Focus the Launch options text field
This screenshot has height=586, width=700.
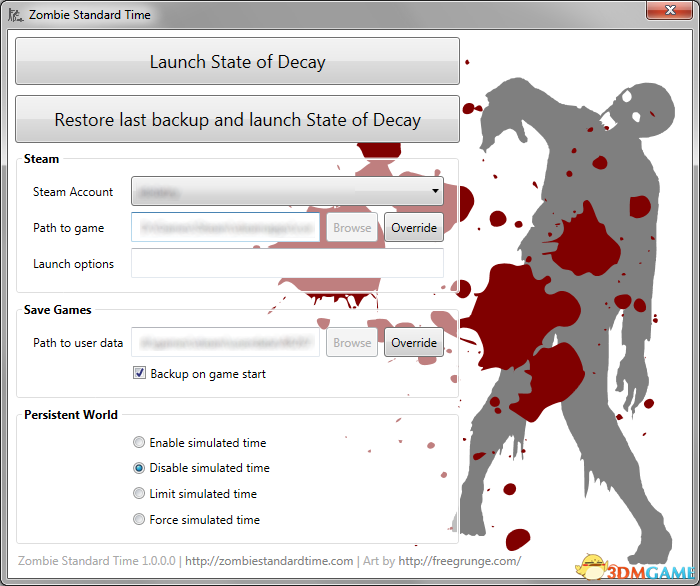click(x=287, y=263)
